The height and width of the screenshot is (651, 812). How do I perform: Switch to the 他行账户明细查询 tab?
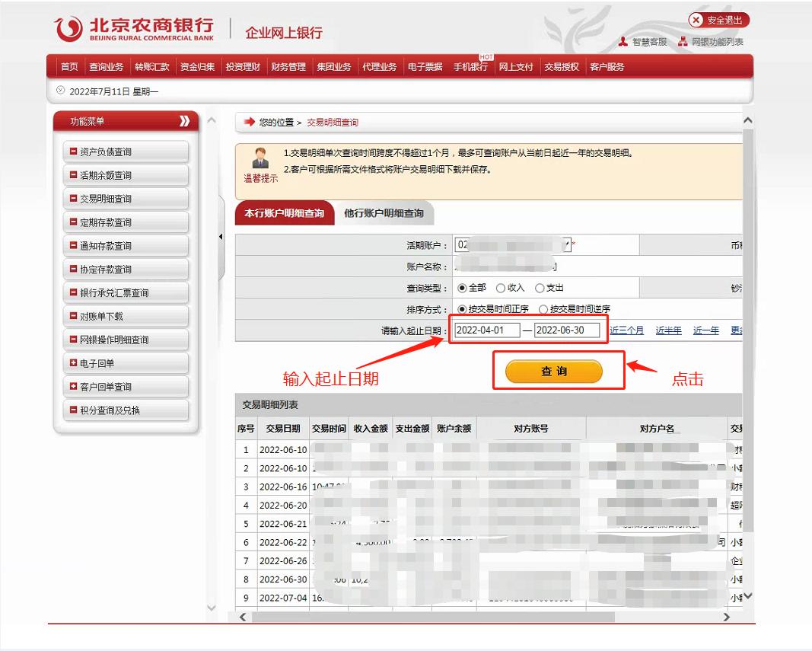coord(384,213)
